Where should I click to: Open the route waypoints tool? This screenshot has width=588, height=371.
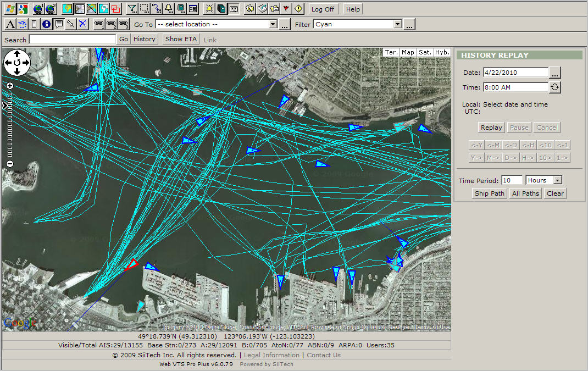point(157,9)
